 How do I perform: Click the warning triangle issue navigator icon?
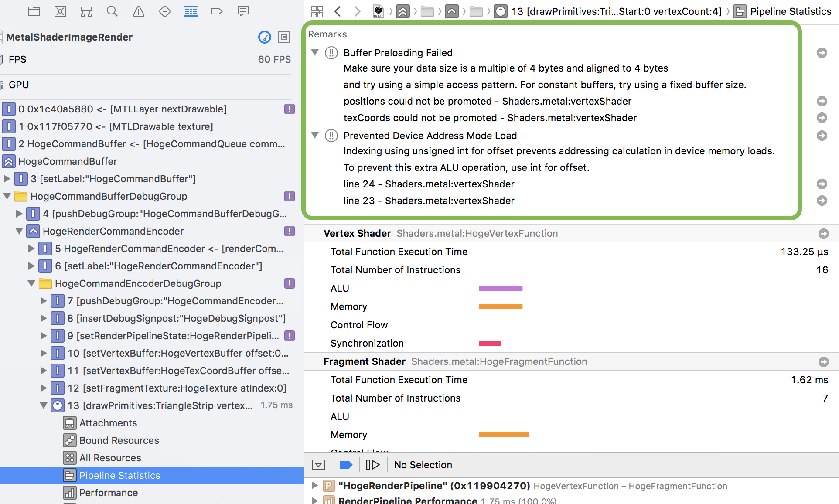click(x=138, y=11)
